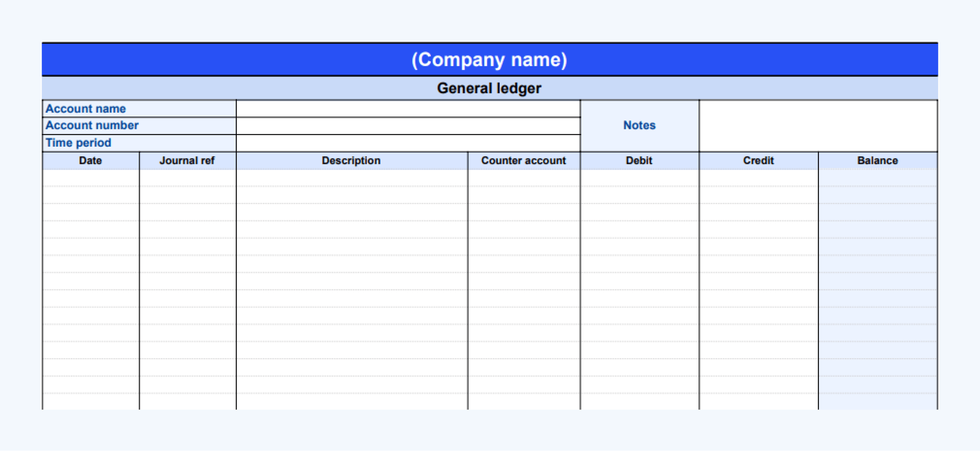Click the Time period label
980x451 pixels.
click(x=78, y=143)
